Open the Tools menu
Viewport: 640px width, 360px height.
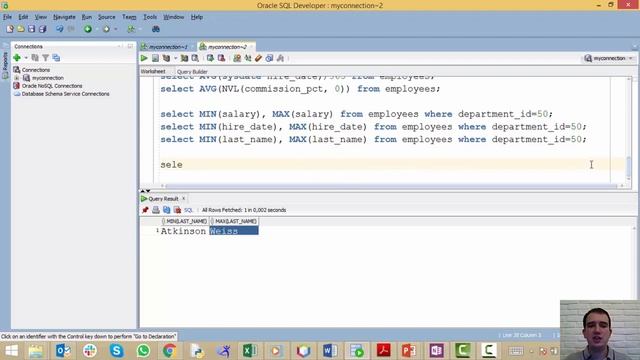150,17
